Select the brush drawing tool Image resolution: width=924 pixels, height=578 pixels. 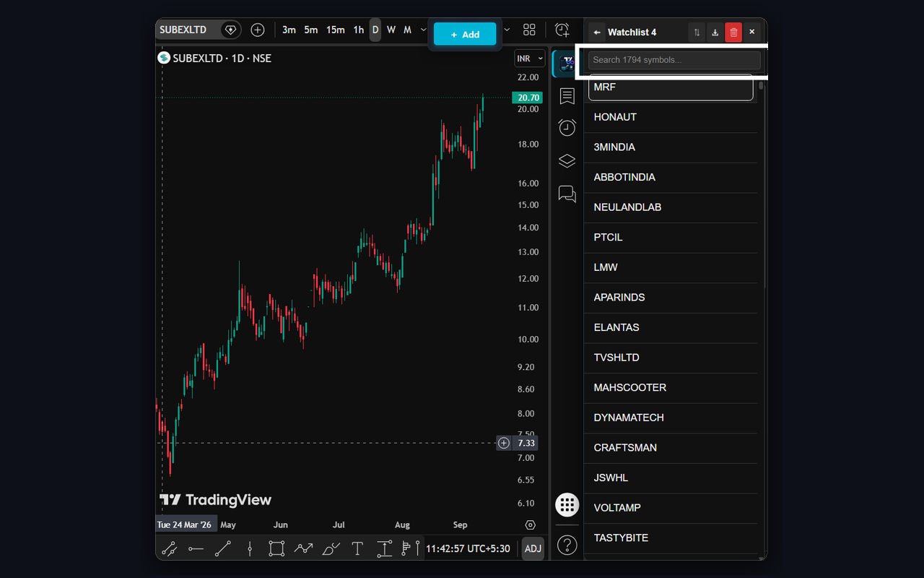pos(331,549)
